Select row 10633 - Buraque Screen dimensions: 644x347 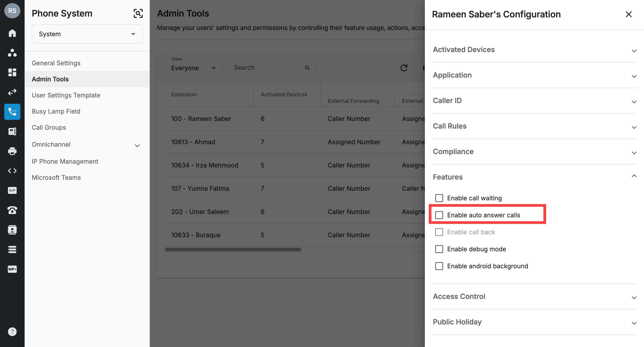294,235
